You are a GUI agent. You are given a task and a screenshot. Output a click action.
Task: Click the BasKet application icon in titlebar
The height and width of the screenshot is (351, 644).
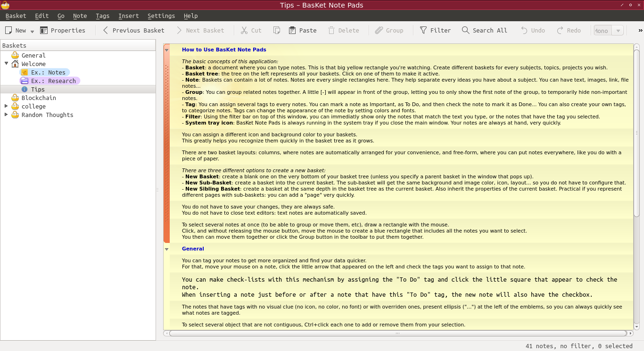(x=5, y=5)
